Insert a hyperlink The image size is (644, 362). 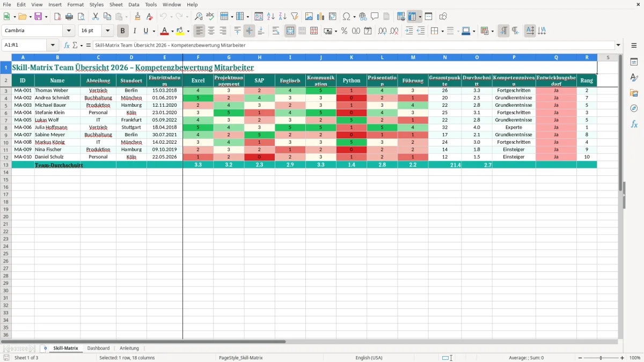pos(363,17)
